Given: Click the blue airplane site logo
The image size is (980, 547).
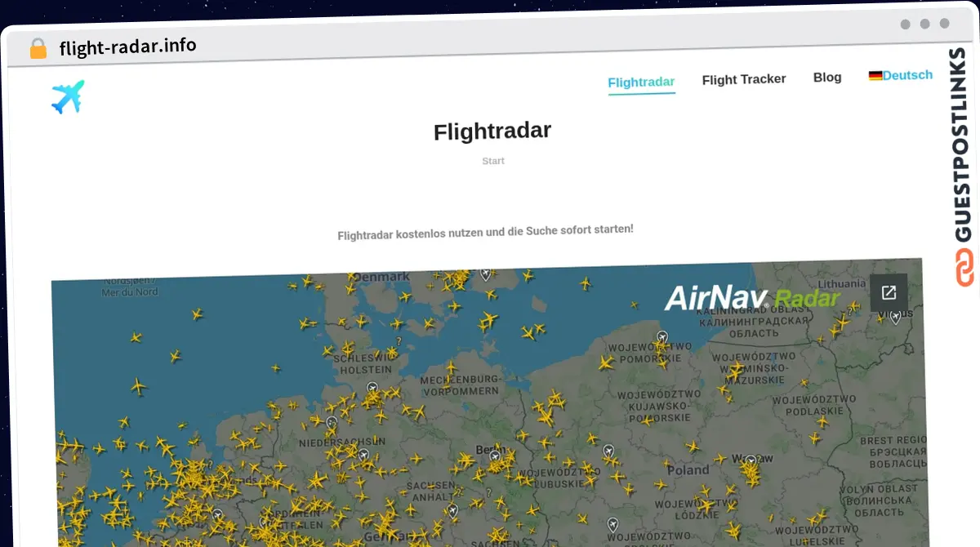Looking at the screenshot, I should click(x=68, y=96).
